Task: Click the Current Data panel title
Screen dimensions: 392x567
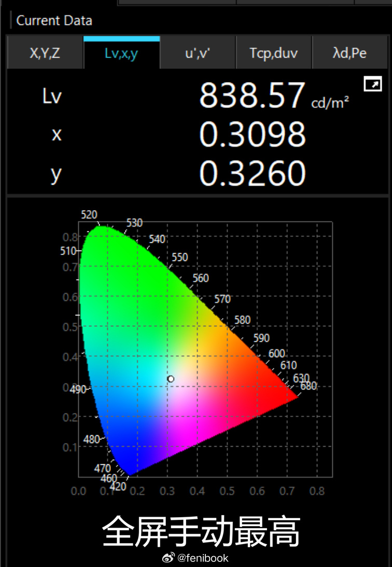Action: pos(54,20)
